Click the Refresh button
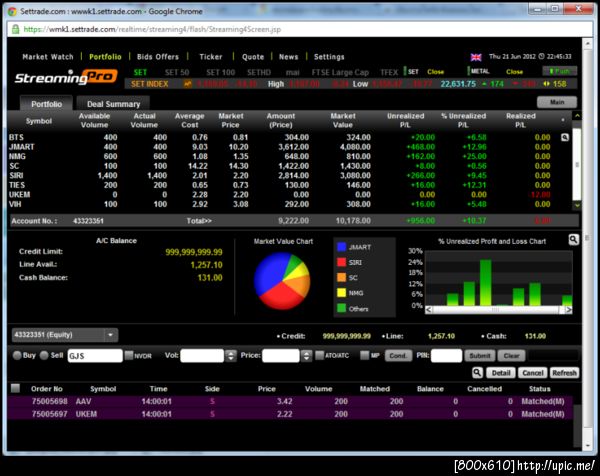The width and height of the screenshot is (600, 476). (x=564, y=373)
